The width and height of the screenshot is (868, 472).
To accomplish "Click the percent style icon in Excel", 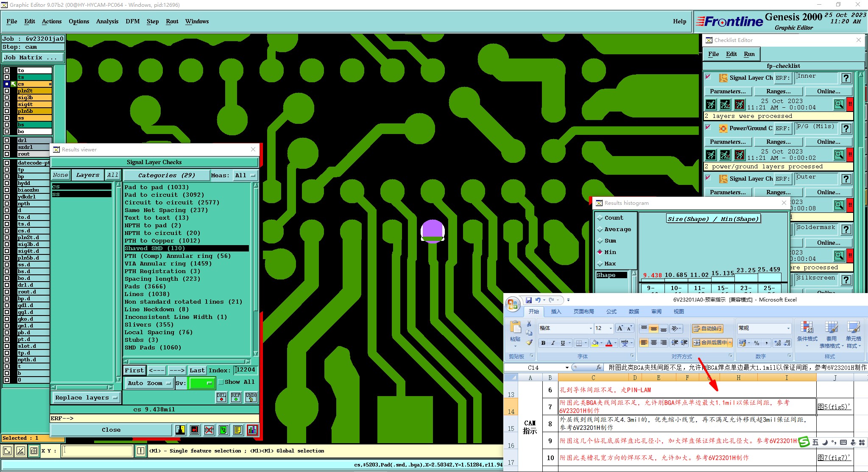I will 756,343.
